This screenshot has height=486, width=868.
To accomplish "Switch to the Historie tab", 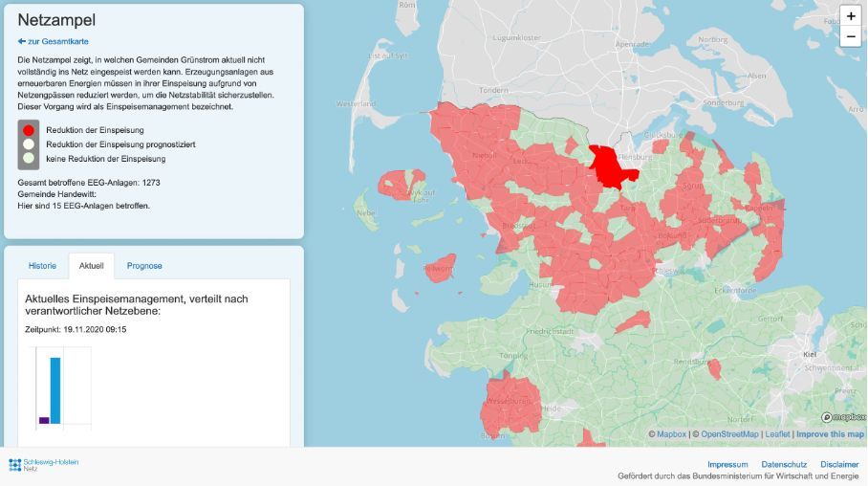I will (42, 266).
